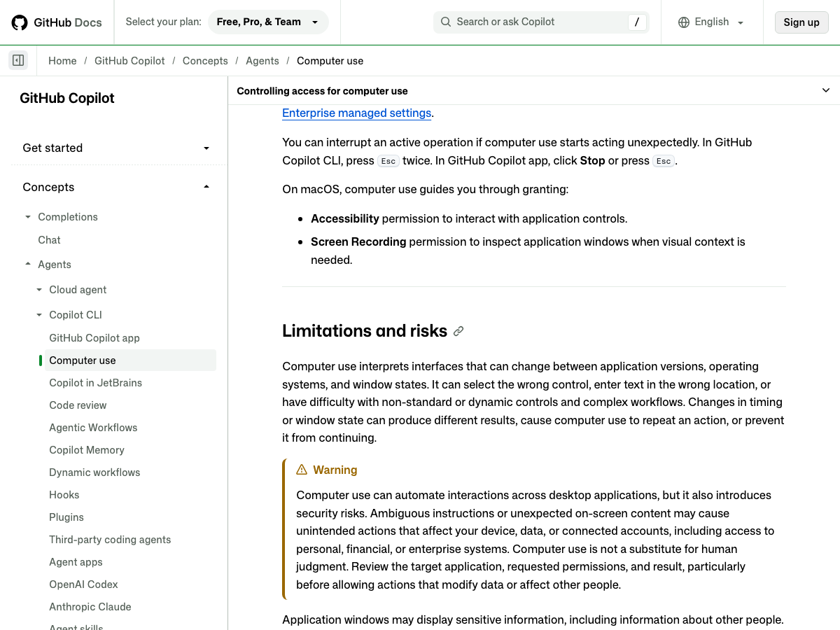Select Computer use sidebar item

[x=130, y=360]
